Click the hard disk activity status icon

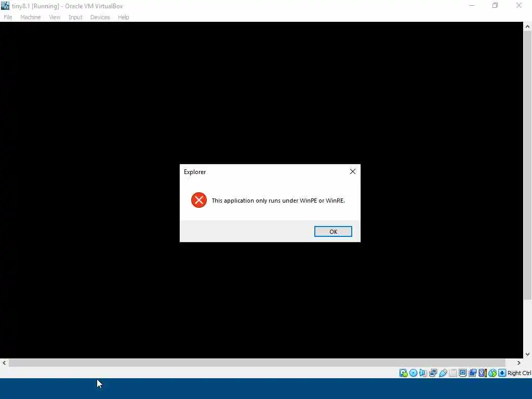[403, 373]
